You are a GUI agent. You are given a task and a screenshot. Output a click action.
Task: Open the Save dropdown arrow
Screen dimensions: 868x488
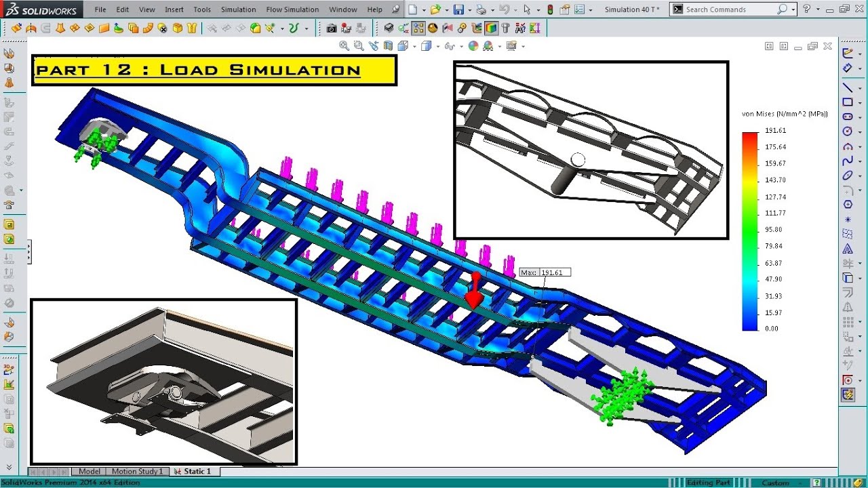(469, 10)
